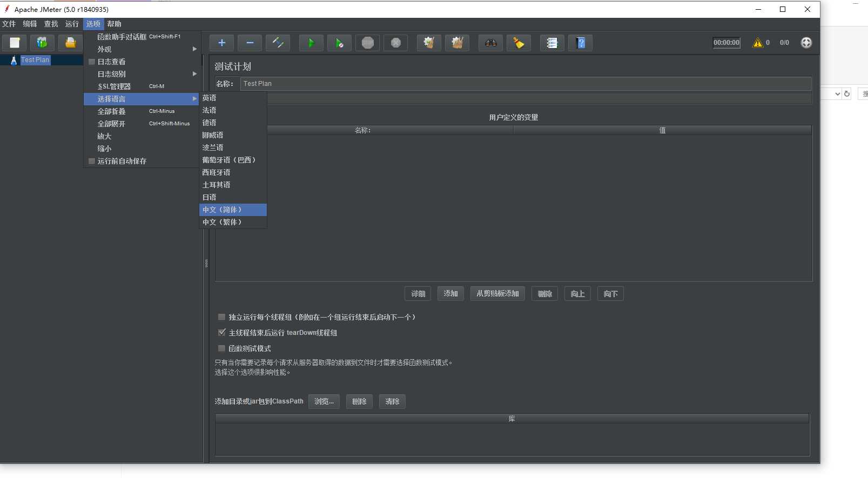Choose 葡萄牙语（巴西） language

(x=233, y=160)
